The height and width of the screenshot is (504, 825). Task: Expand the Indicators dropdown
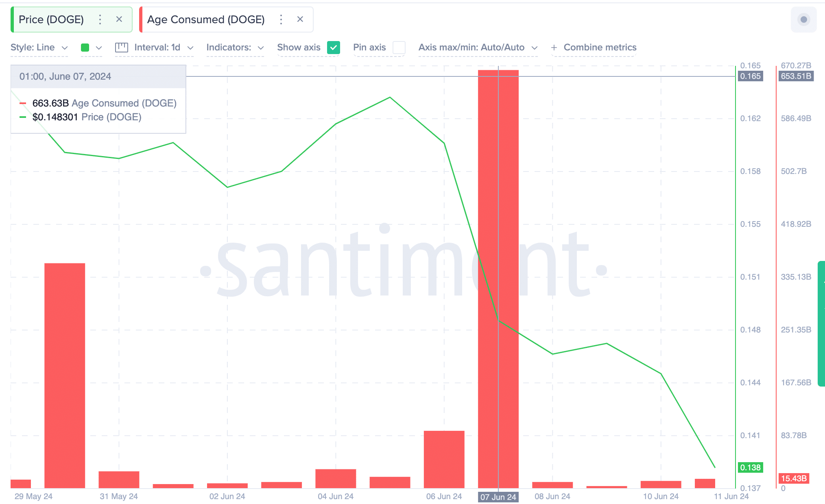(x=235, y=48)
